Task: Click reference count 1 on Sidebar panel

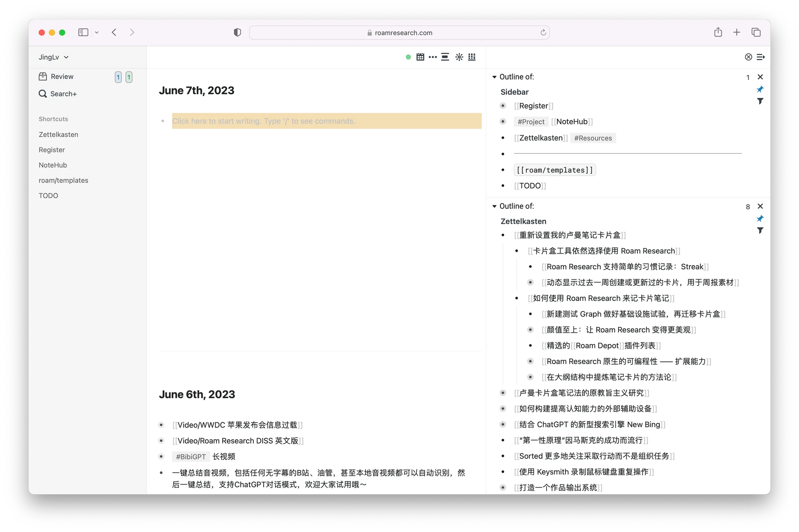Action: point(747,77)
